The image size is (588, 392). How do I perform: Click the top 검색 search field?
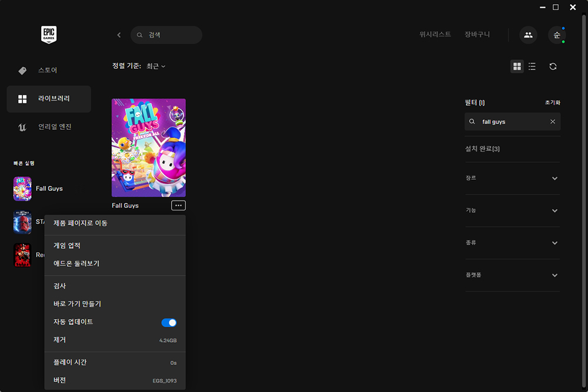pos(166,35)
